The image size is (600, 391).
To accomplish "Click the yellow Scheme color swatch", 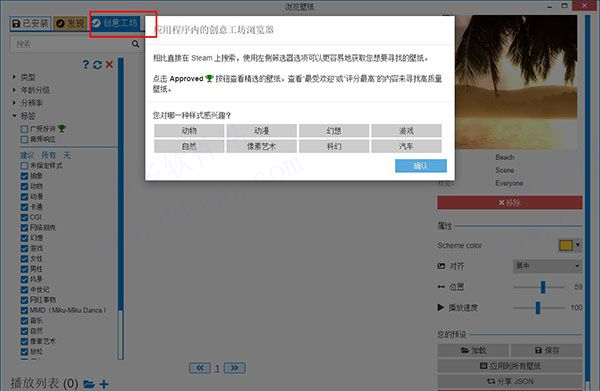I will (x=566, y=245).
